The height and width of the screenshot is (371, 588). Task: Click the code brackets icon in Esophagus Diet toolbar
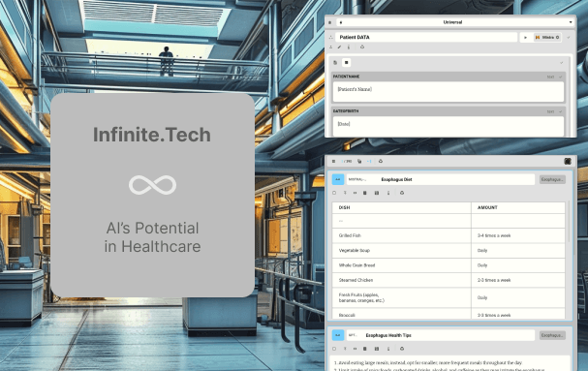click(355, 193)
